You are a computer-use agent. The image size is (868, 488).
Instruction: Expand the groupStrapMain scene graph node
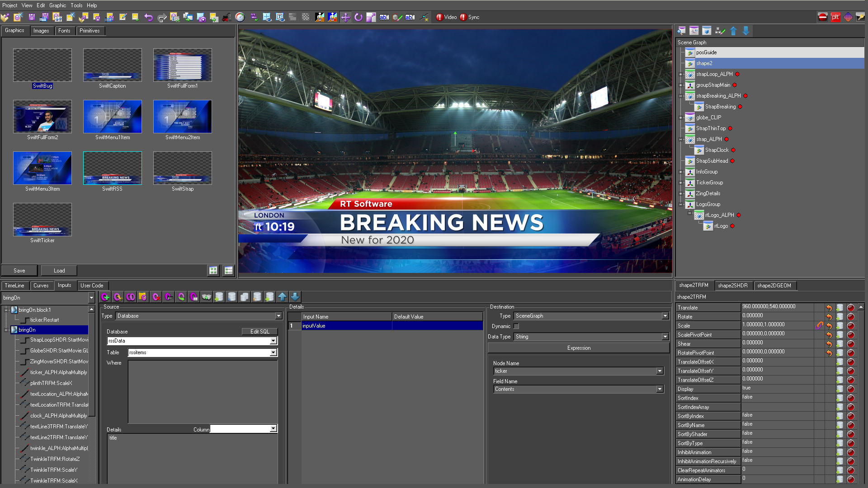click(680, 85)
